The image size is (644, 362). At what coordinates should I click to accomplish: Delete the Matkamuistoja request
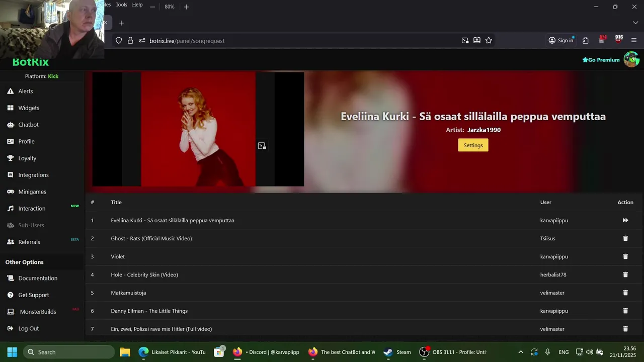tap(625, 293)
